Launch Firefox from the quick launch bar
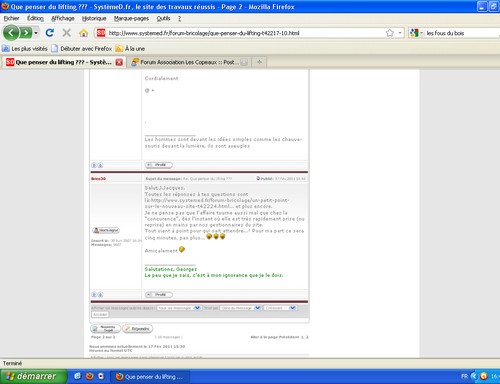This screenshot has height=384, width=500. [89, 376]
